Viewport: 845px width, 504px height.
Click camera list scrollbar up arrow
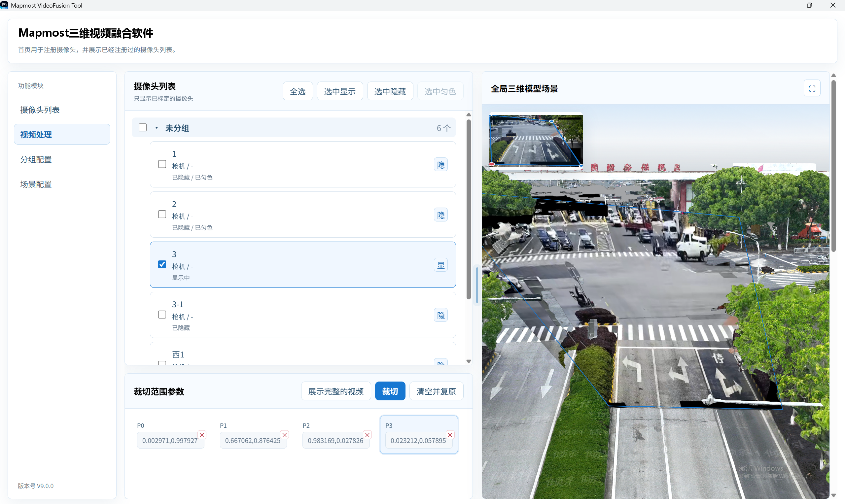pyautogui.click(x=469, y=115)
